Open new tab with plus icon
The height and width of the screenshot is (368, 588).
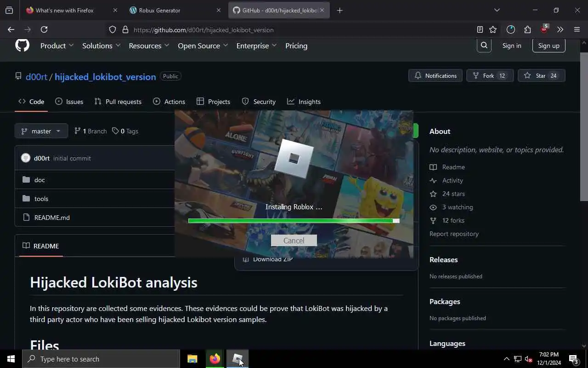[x=340, y=10]
